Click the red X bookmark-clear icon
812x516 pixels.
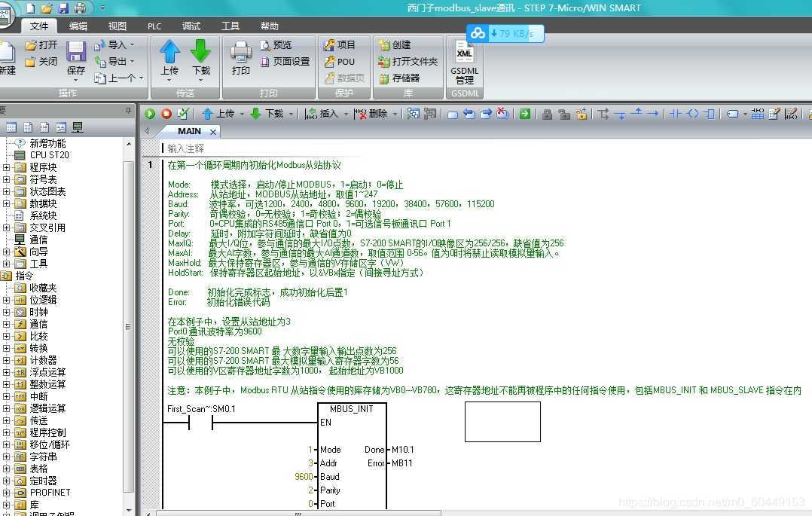point(502,113)
